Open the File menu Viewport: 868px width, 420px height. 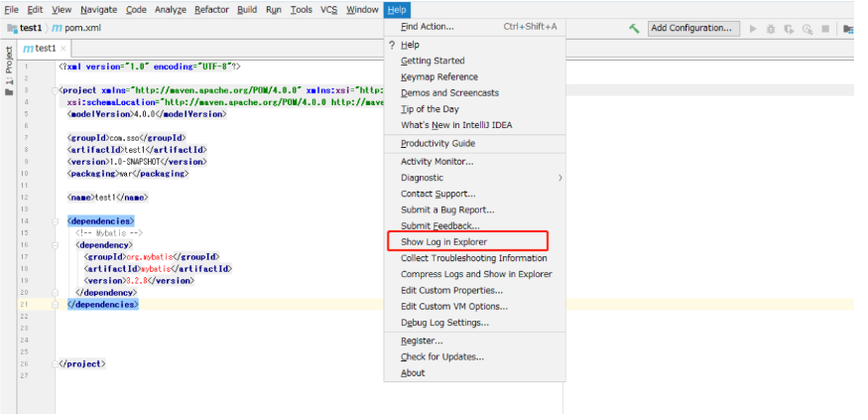point(11,9)
